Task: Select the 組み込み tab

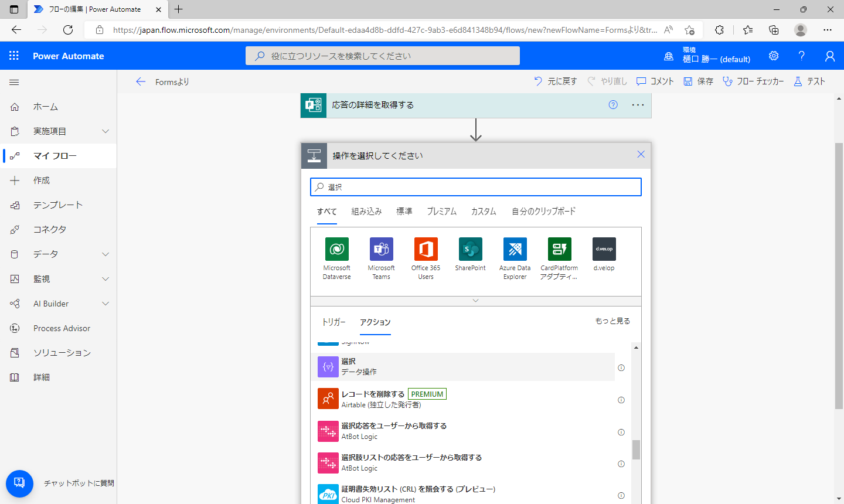Action: pos(366,212)
